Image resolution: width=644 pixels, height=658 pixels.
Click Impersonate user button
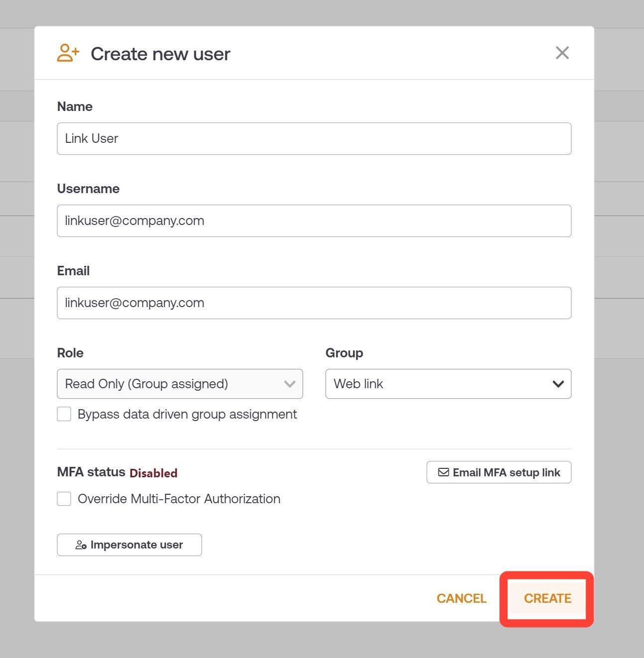(129, 545)
